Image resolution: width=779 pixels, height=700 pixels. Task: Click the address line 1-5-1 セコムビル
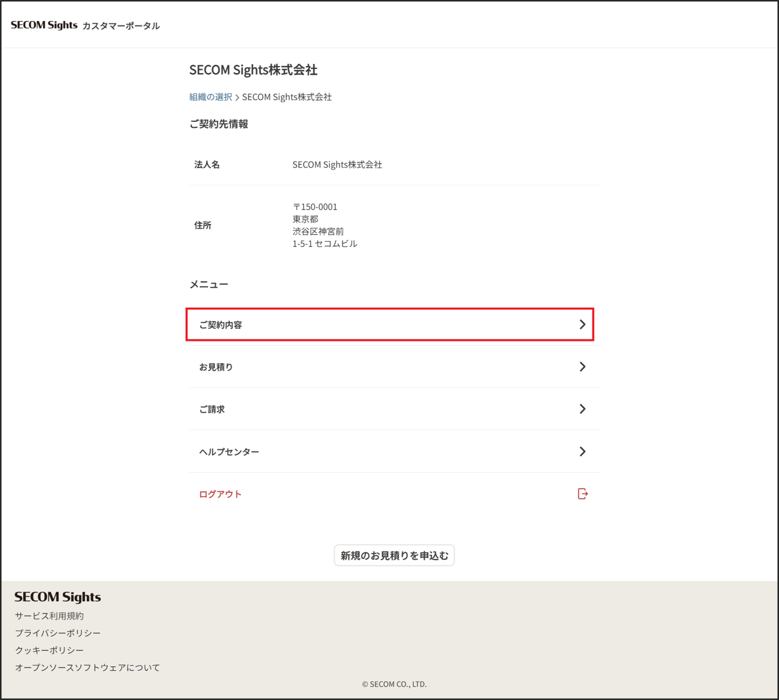coord(325,244)
